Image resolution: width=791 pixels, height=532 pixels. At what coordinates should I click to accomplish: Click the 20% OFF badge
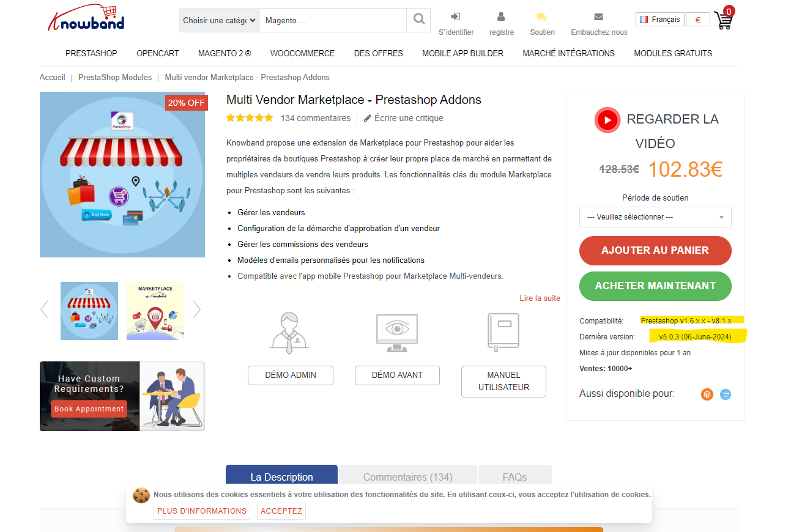coord(186,103)
